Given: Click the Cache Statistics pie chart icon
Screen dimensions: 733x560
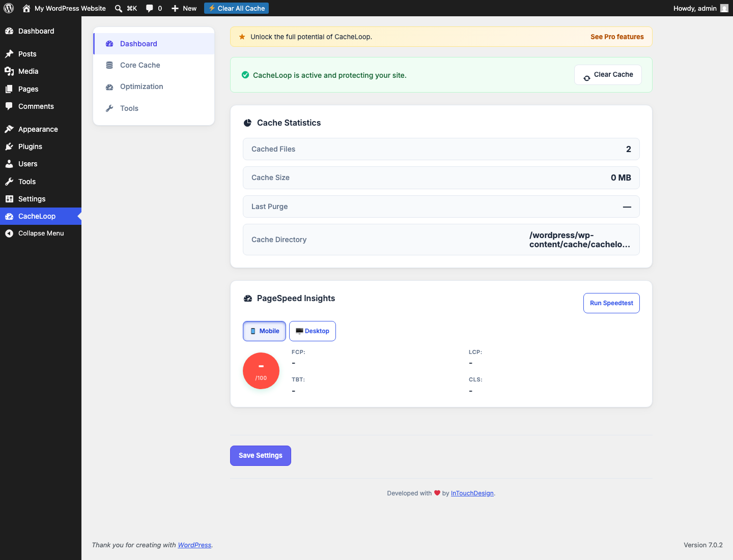Looking at the screenshot, I should point(248,123).
